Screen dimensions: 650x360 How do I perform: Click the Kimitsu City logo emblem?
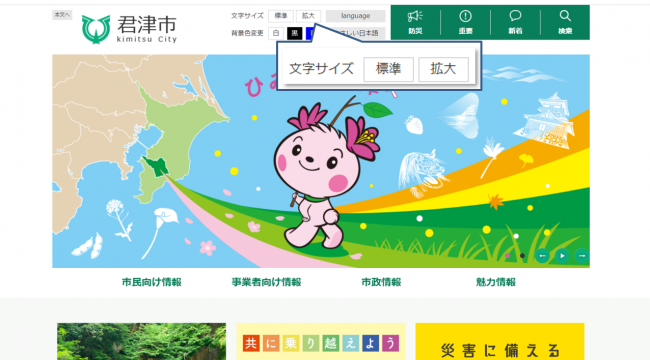click(x=96, y=29)
